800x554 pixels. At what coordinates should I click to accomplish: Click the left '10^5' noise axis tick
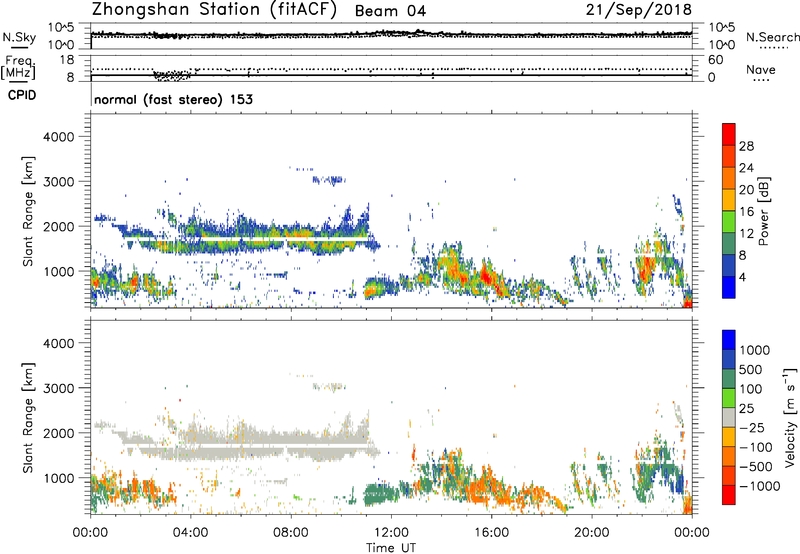pos(61,28)
